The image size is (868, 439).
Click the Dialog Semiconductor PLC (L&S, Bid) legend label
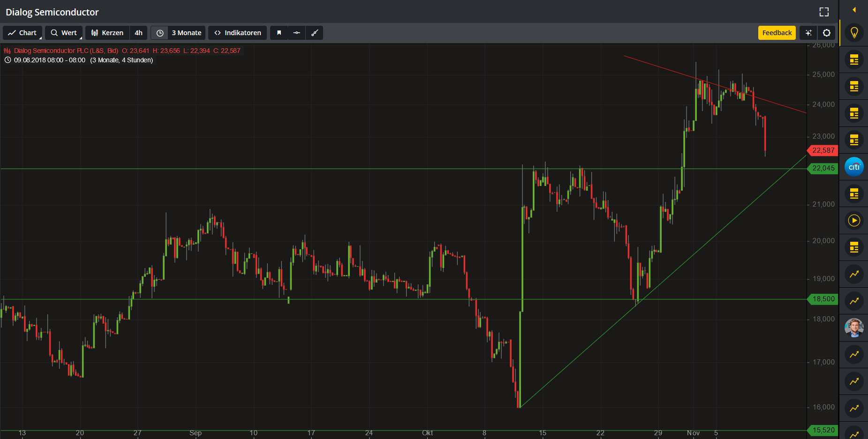pos(66,51)
